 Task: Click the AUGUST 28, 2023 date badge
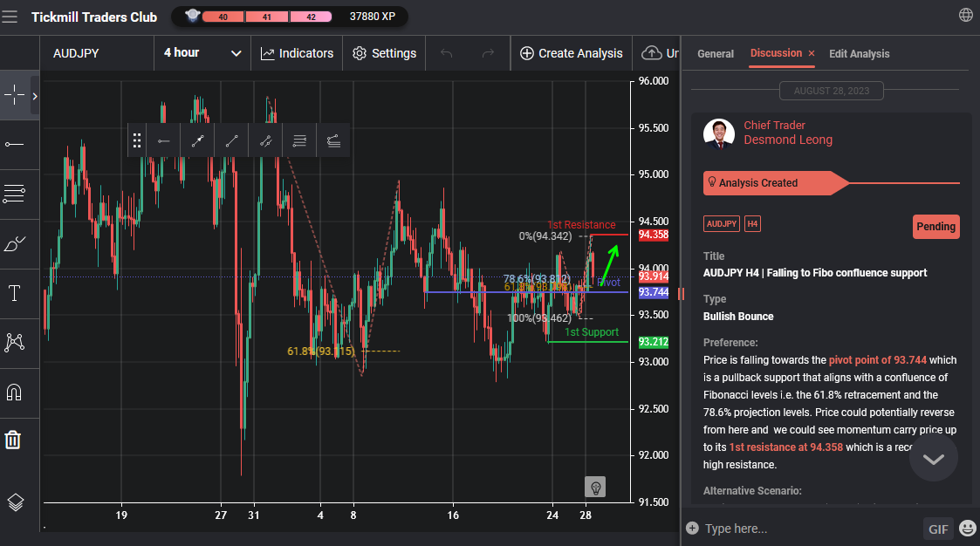(832, 91)
